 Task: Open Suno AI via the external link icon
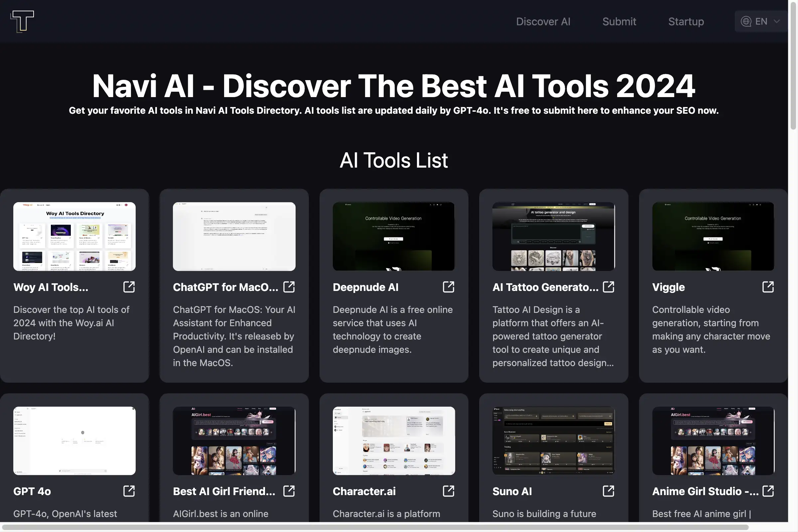point(608,491)
